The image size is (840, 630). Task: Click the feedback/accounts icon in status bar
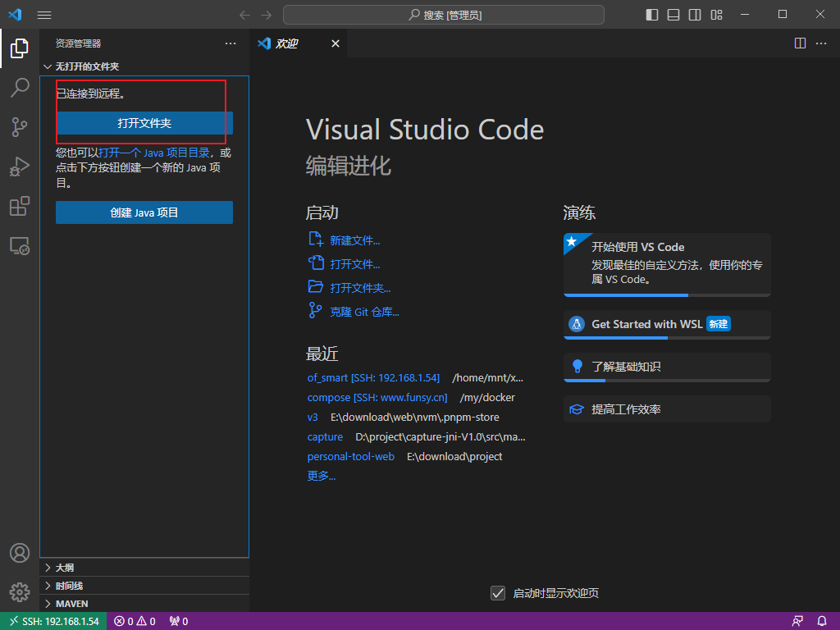tap(797, 622)
